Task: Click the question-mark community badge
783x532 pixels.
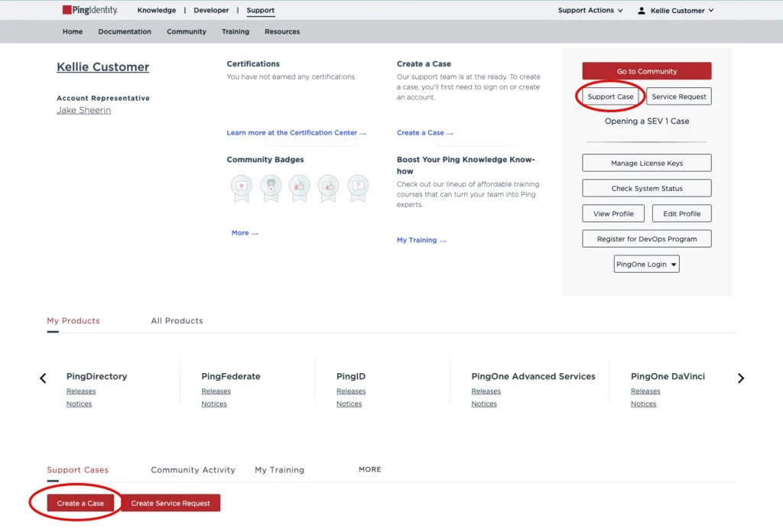Action: pyautogui.click(x=358, y=189)
